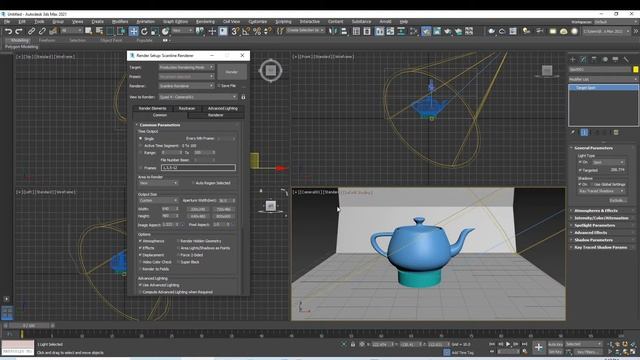Screen dimensions: 640x360
Task: Open the Align tool
Action: pyautogui.click(x=344, y=31)
